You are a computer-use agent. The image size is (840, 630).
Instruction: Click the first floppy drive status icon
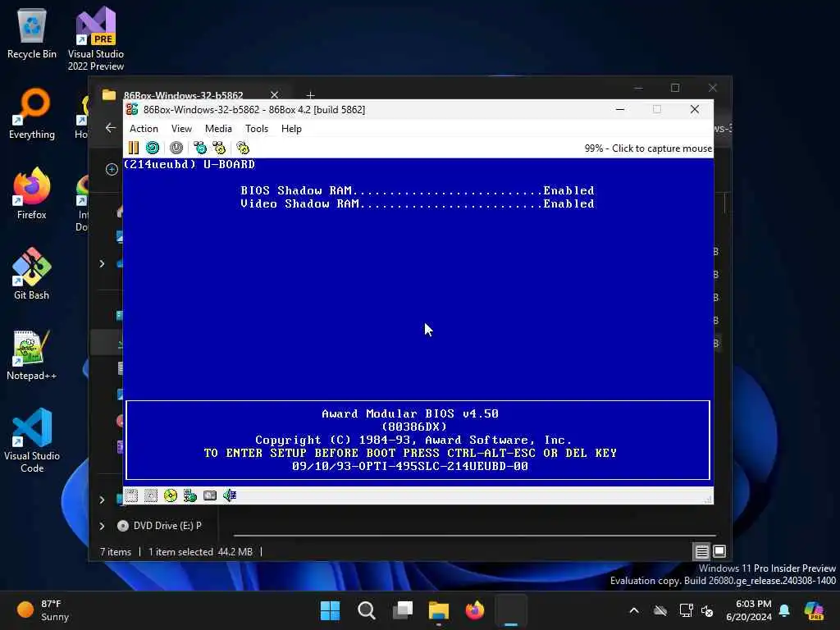click(131, 495)
